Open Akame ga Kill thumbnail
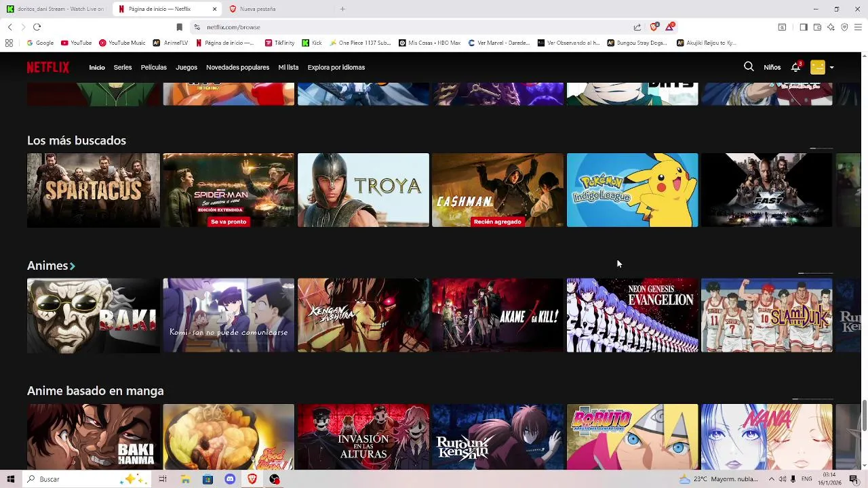Image resolution: width=868 pixels, height=488 pixels. 498,315
